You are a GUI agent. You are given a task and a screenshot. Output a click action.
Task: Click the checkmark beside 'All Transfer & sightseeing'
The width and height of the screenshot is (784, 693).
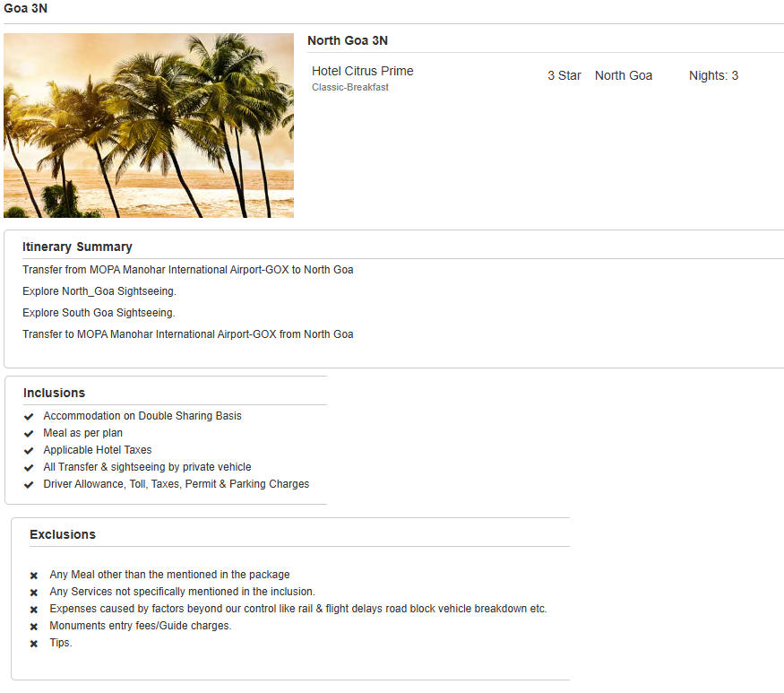pos(29,467)
